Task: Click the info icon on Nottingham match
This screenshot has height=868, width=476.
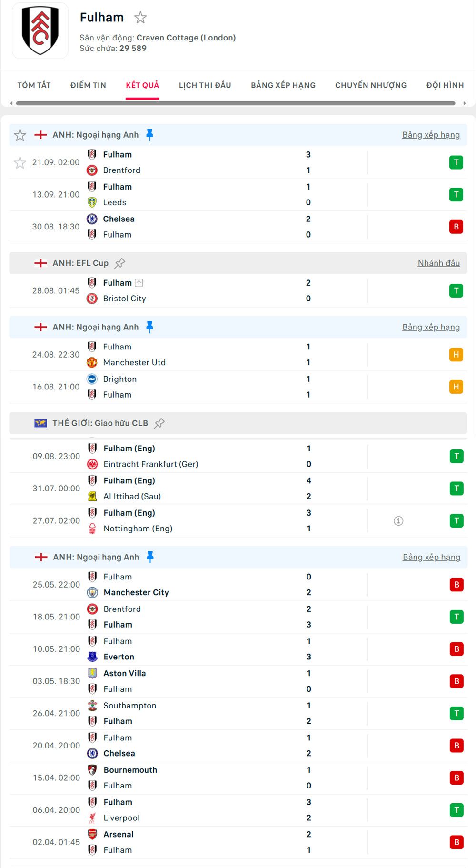Action: (398, 521)
